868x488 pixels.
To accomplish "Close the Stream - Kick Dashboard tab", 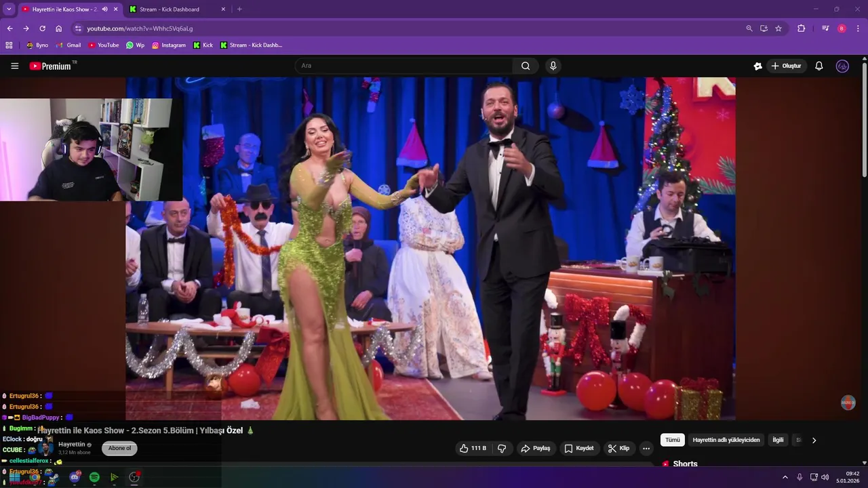I will click(224, 9).
